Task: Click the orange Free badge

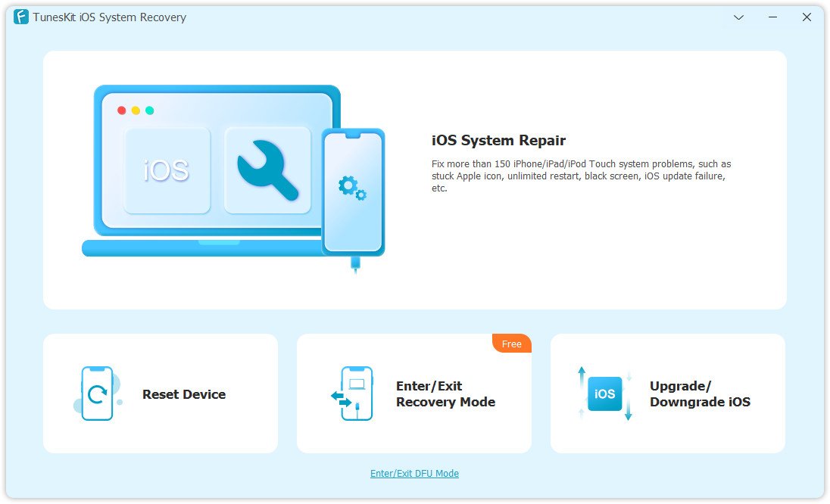Action: (512, 344)
